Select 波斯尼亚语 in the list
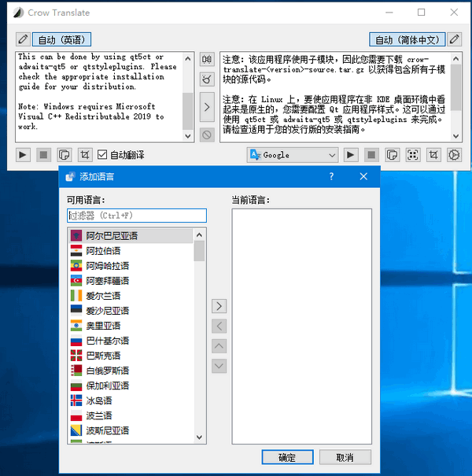This screenshot has height=476, width=472. [x=131, y=430]
